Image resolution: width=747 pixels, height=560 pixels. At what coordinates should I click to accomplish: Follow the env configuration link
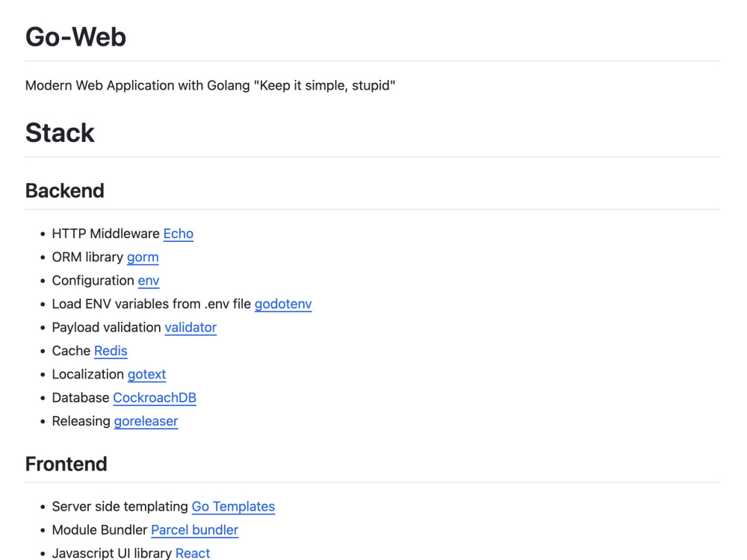pyautogui.click(x=149, y=281)
